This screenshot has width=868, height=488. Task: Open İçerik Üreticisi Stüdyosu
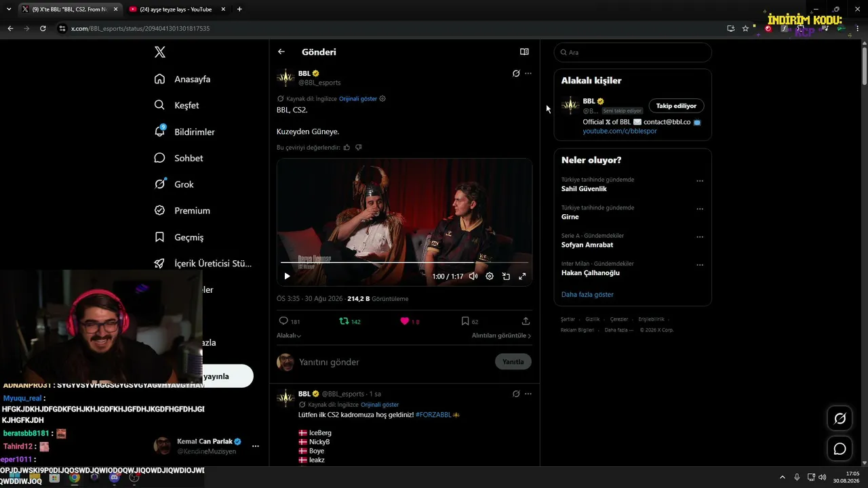203,264
